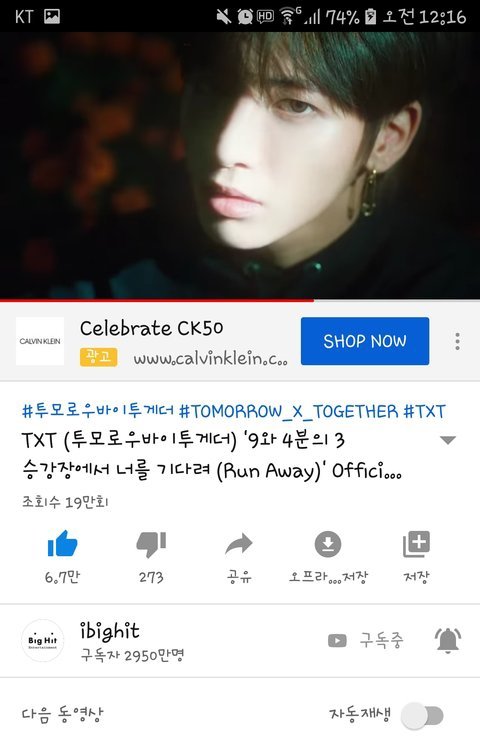Expand the video description arrow
Screen dimensions: 480x743
pyautogui.click(x=448, y=440)
